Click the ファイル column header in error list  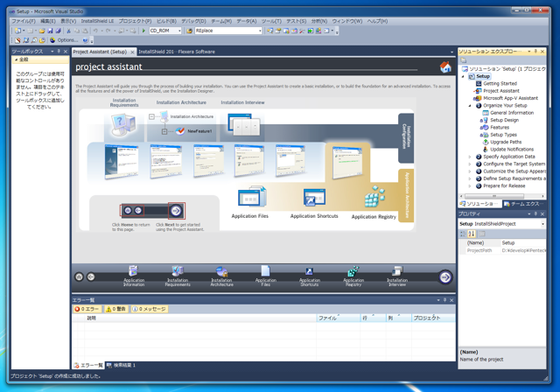click(339, 318)
